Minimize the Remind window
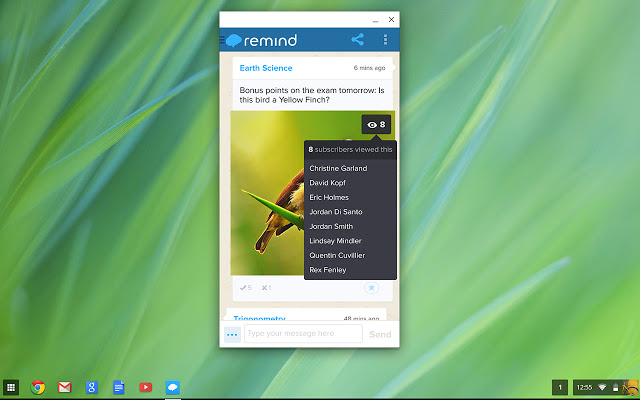Screen dimensions: 640x400 point(375,20)
